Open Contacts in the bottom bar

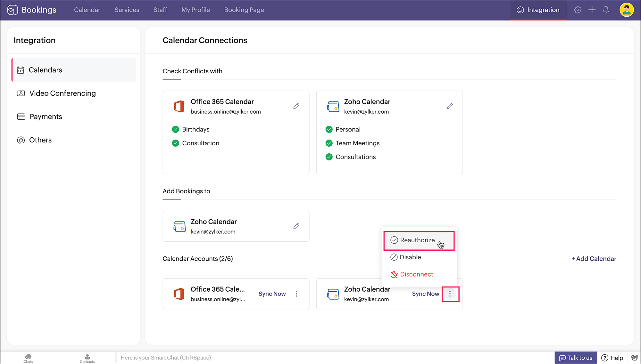[87, 358]
